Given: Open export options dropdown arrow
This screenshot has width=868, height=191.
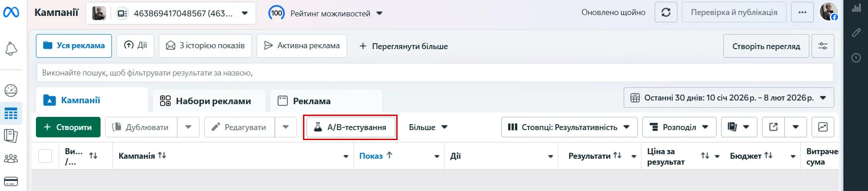Looking at the screenshot, I should pyautogui.click(x=796, y=127).
